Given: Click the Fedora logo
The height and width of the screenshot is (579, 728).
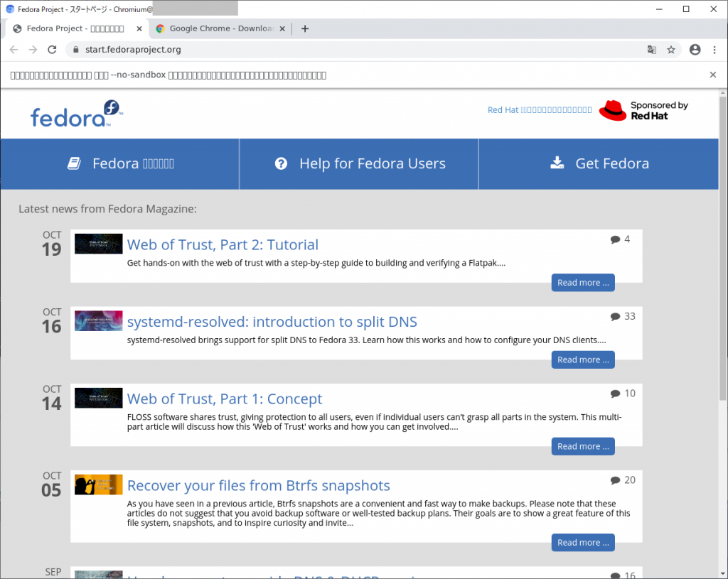Looking at the screenshot, I should click(77, 114).
